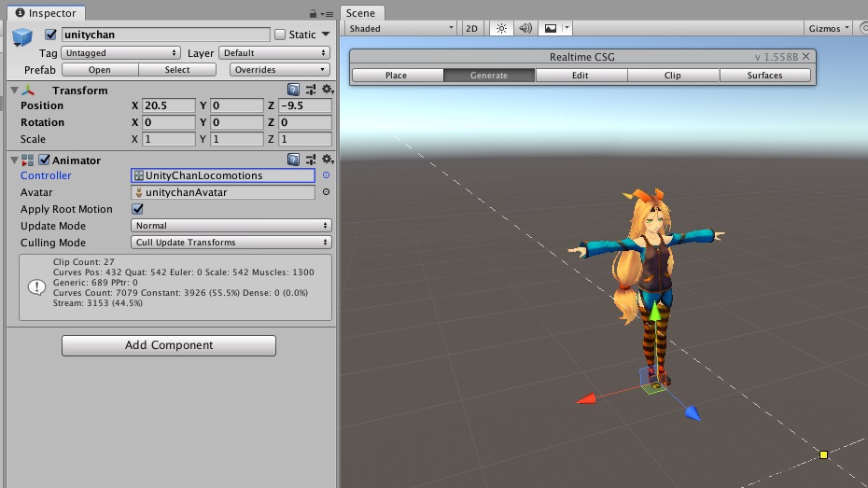
Task: Select Realtime CSG Place mode
Action: pyautogui.click(x=398, y=76)
